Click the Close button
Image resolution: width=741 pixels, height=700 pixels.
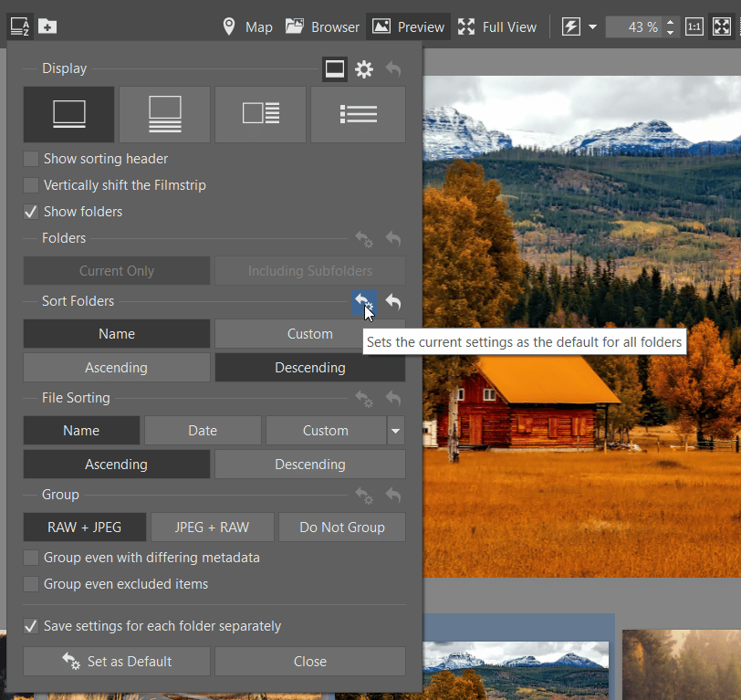pos(309,661)
